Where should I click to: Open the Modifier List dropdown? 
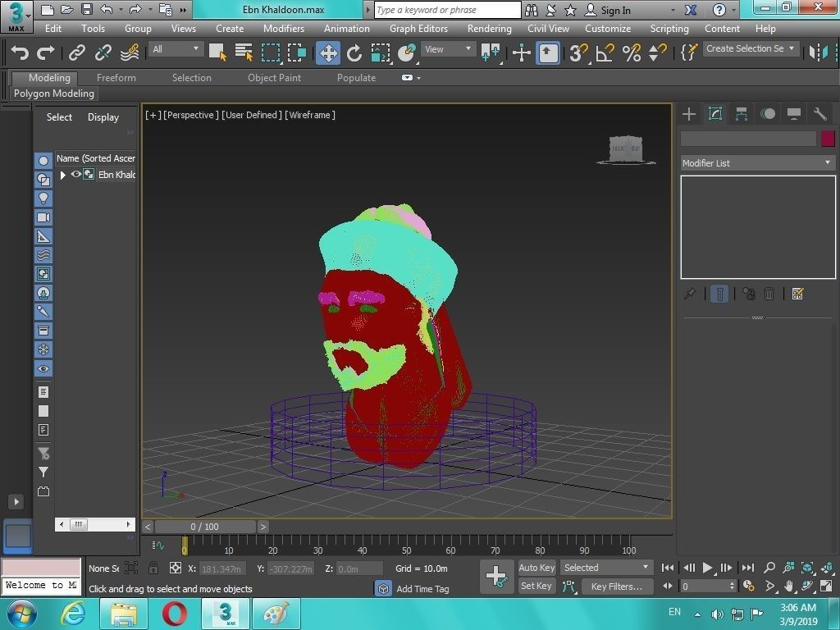[x=757, y=163]
